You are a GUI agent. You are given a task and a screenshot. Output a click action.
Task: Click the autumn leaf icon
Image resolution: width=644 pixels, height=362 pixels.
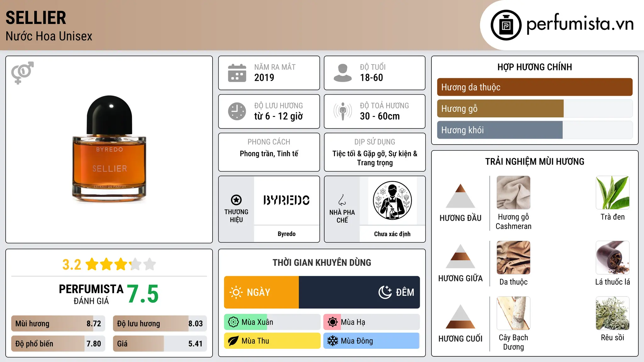click(233, 341)
